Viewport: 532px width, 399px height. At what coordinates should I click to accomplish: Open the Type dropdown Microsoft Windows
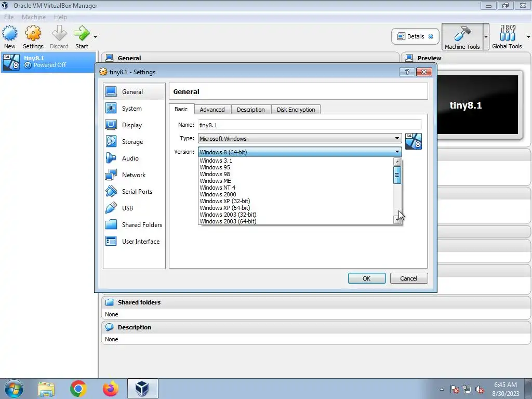point(300,138)
